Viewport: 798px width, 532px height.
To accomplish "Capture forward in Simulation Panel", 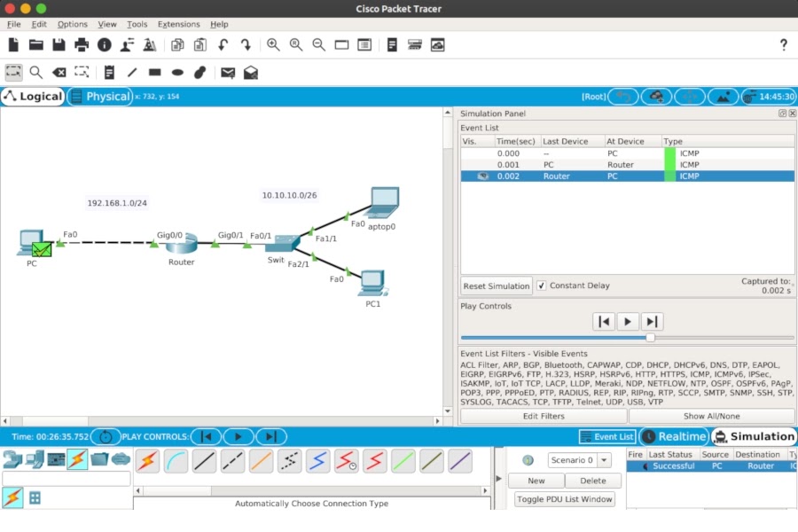I will click(x=652, y=322).
